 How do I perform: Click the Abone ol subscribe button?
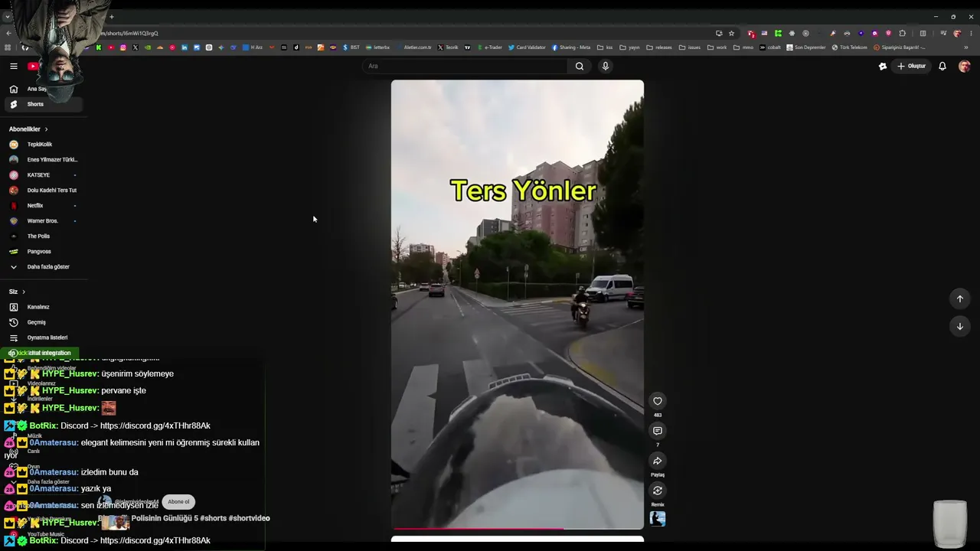coord(178,502)
